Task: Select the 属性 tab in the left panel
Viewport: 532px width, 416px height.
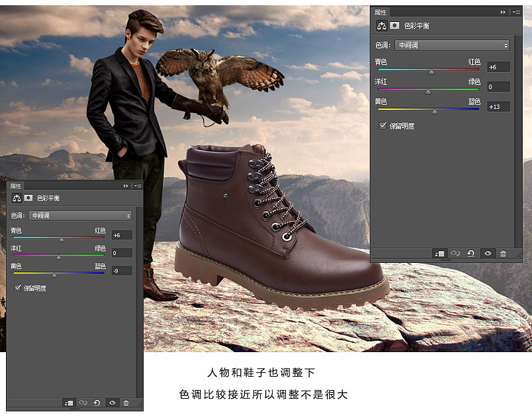Action: point(15,186)
